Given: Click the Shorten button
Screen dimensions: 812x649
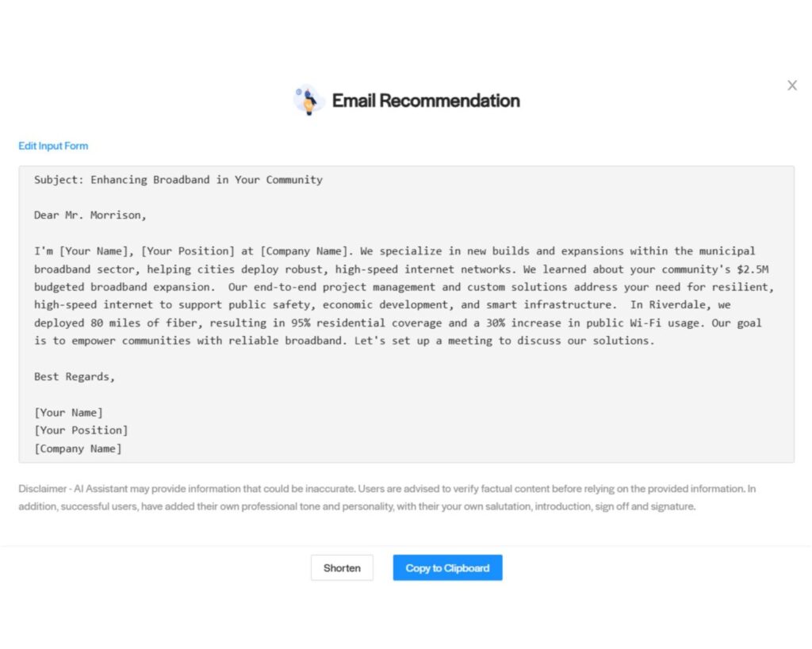Looking at the screenshot, I should coord(342,567).
